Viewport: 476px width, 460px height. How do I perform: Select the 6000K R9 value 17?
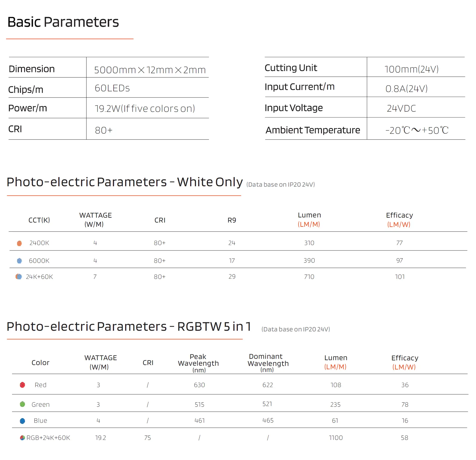point(232,261)
